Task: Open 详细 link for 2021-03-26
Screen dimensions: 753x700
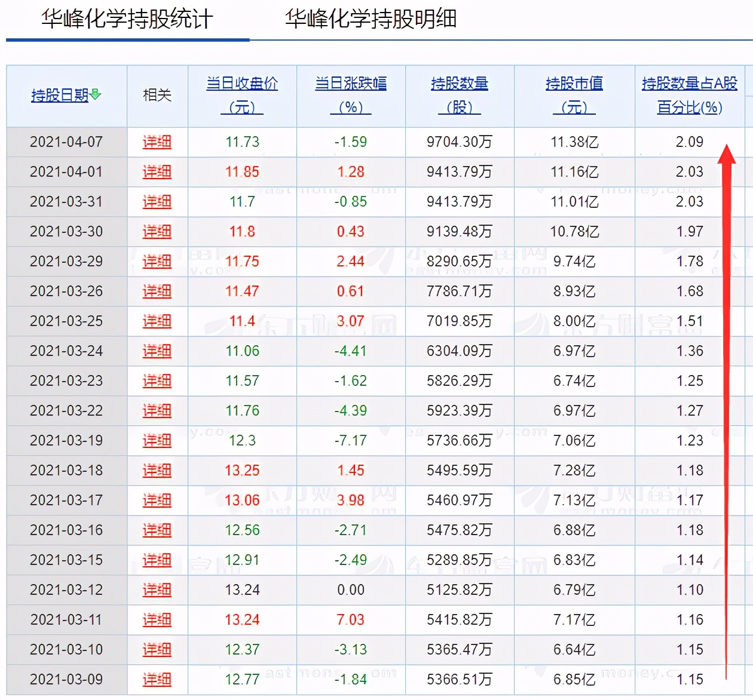Action: (x=157, y=291)
